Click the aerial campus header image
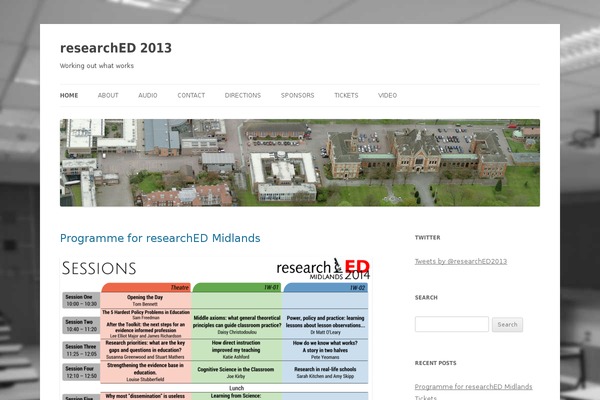Image resolution: width=600 pixels, height=400 pixels. pos(300,163)
